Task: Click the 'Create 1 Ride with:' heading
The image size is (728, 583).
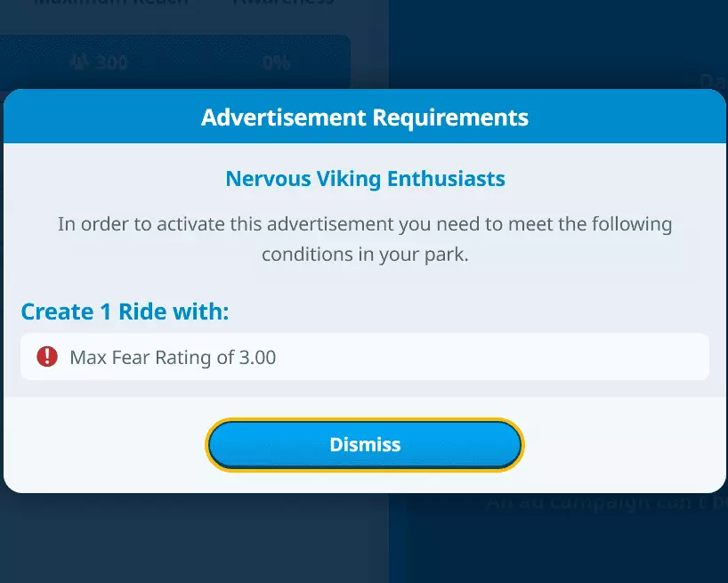Action: coord(125,312)
